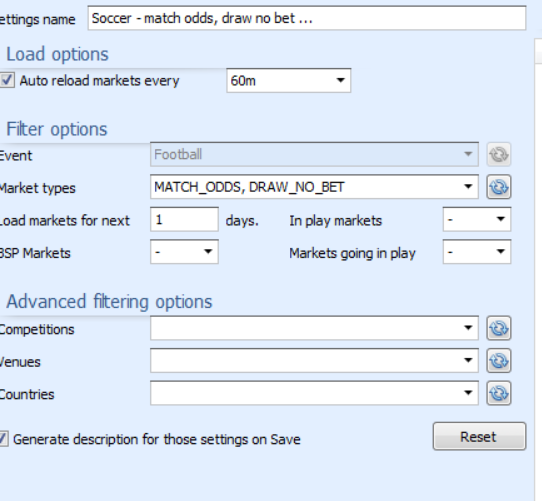The height and width of the screenshot is (501, 542).
Task: Click the Markets going in play label
Action: [x=352, y=253]
